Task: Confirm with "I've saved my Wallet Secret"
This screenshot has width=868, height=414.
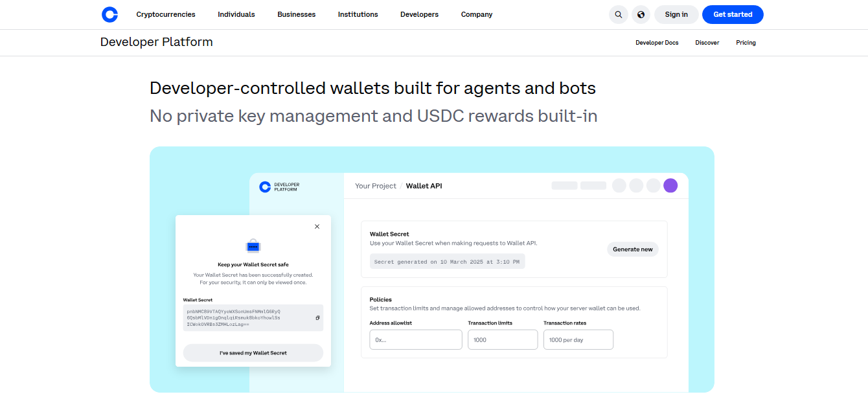Action: tap(253, 352)
